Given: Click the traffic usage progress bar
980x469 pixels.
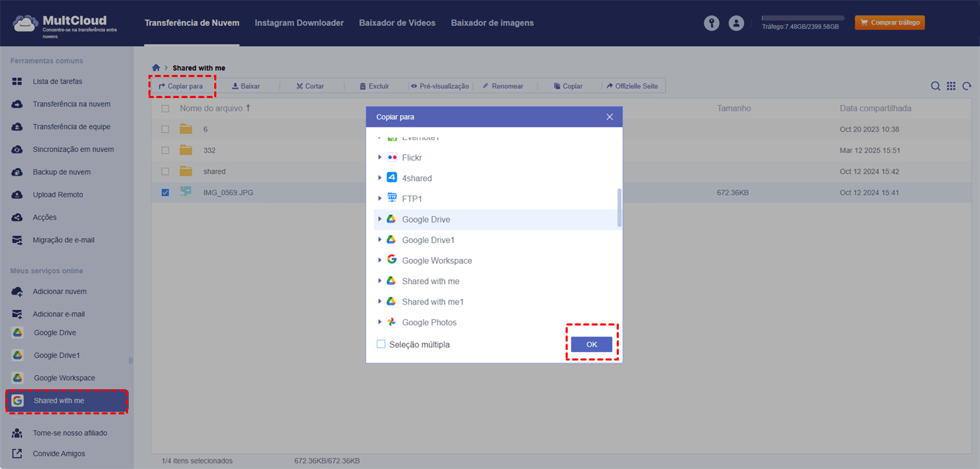Looking at the screenshot, I should tap(803, 18).
